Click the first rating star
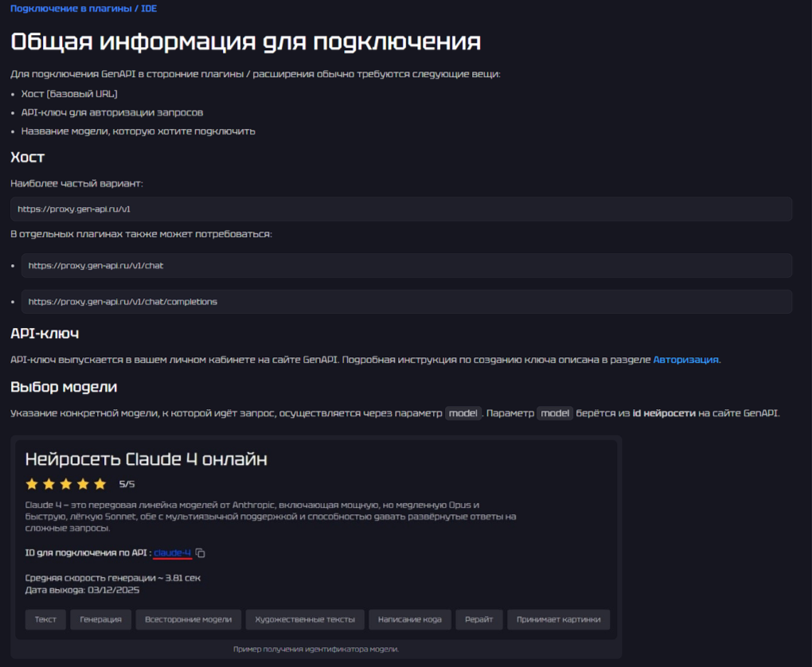Screen dimensions: 812x667 click(x=32, y=484)
